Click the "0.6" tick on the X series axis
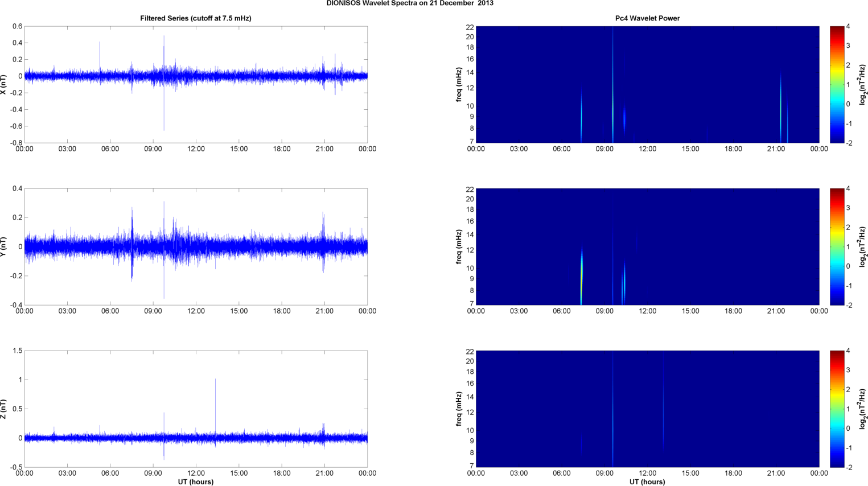The width and height of the screenshot is (868, 486). [18, 26]
